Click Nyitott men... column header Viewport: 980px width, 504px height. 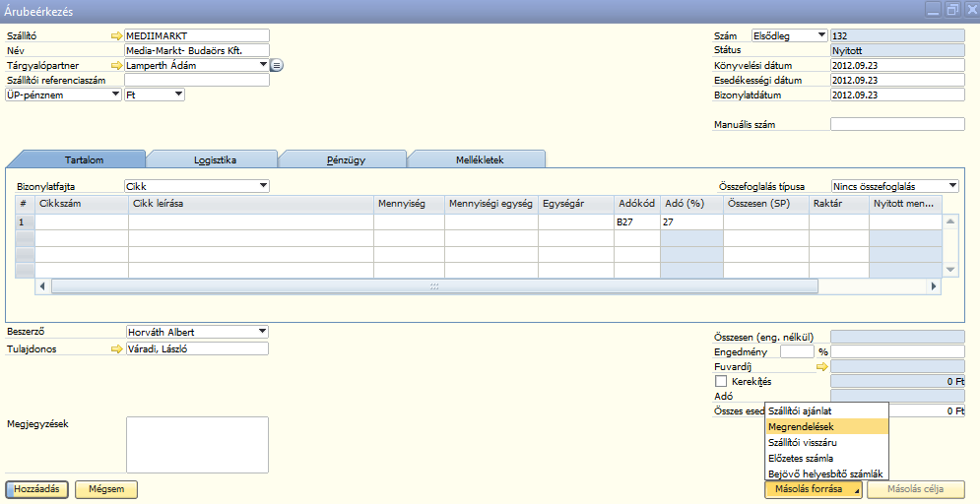click(x=905, y=203)
